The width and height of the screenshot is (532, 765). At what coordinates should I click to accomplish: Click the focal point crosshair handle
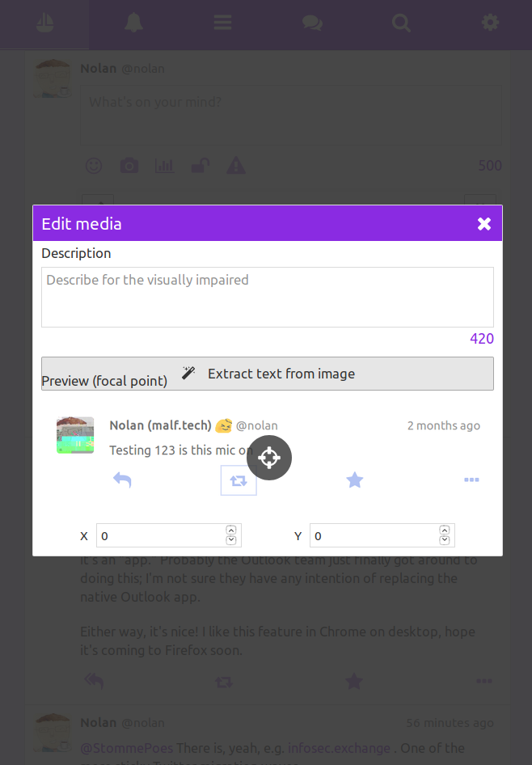click(x=269, y=458)
